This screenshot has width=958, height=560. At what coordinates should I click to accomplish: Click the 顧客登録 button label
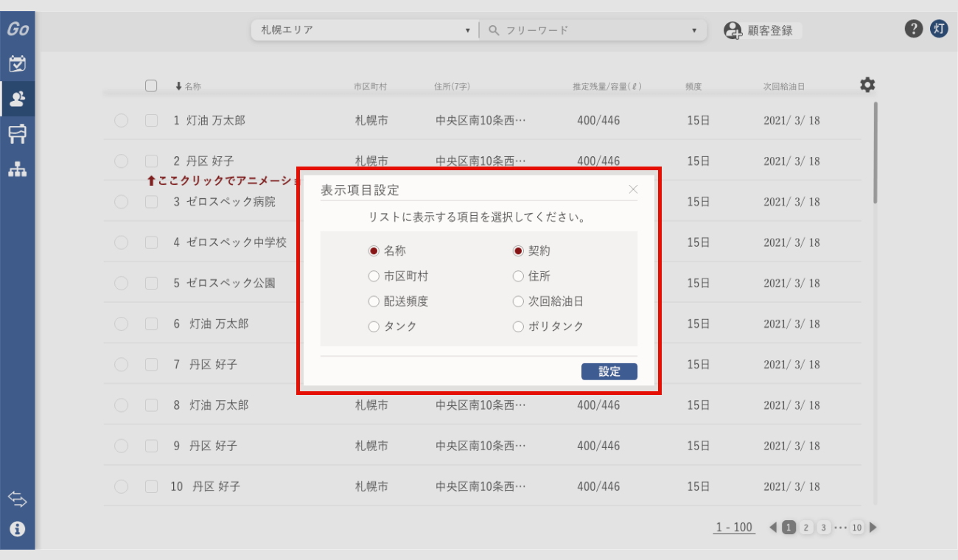[x=770, y=31]
